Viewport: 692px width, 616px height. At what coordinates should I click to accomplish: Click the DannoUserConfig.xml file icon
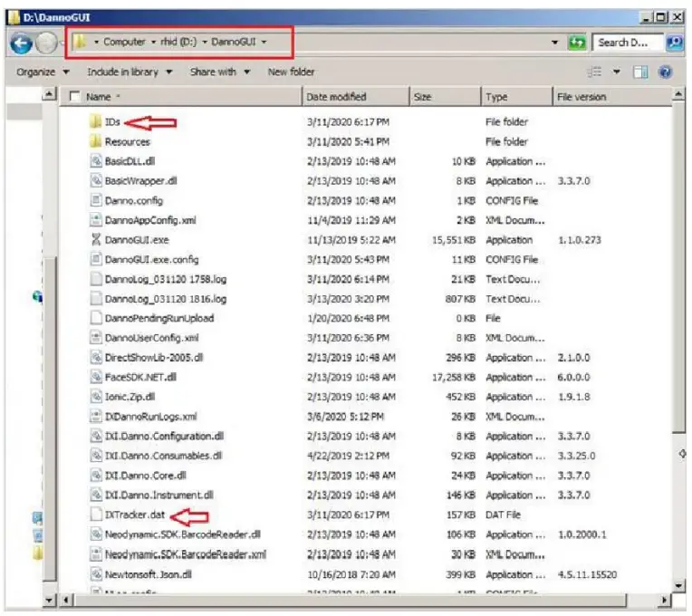(x=95, y=338)
